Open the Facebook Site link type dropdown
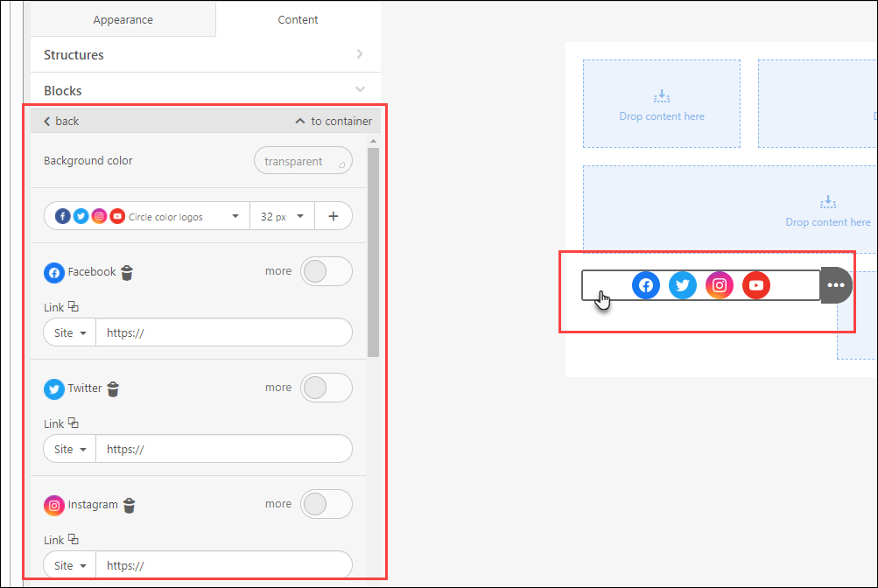 (70, 332)
